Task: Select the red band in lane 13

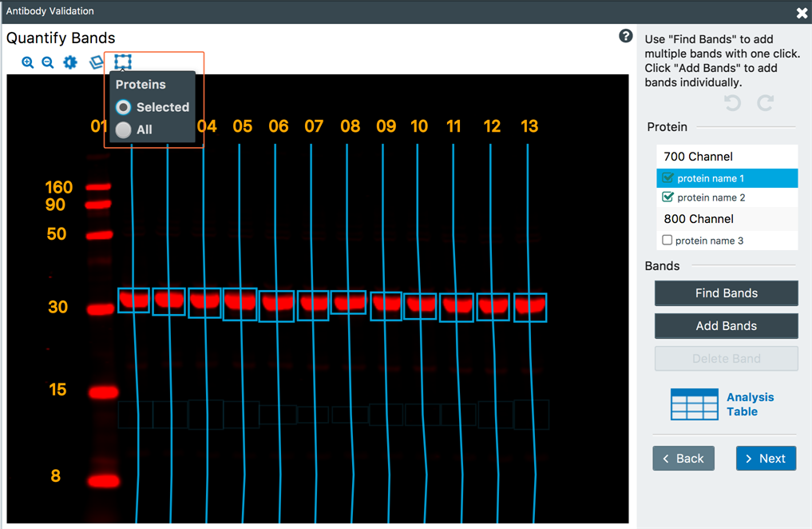Action: 530,304
